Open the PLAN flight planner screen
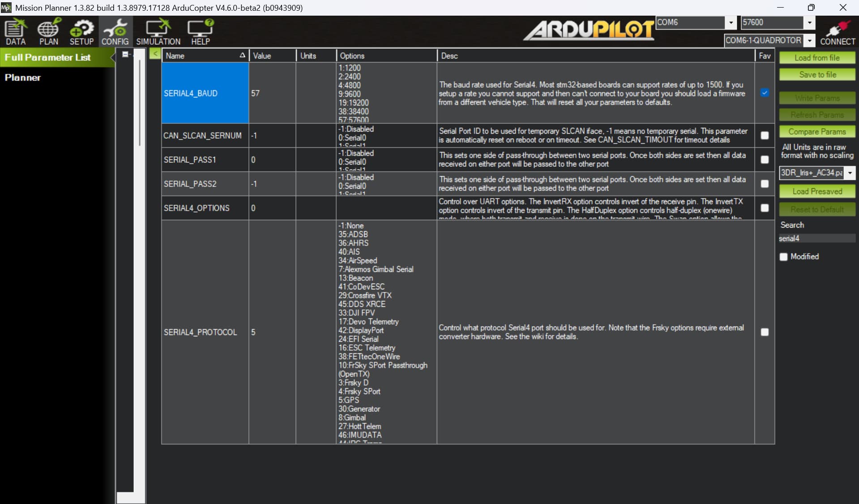 point(48,32)
